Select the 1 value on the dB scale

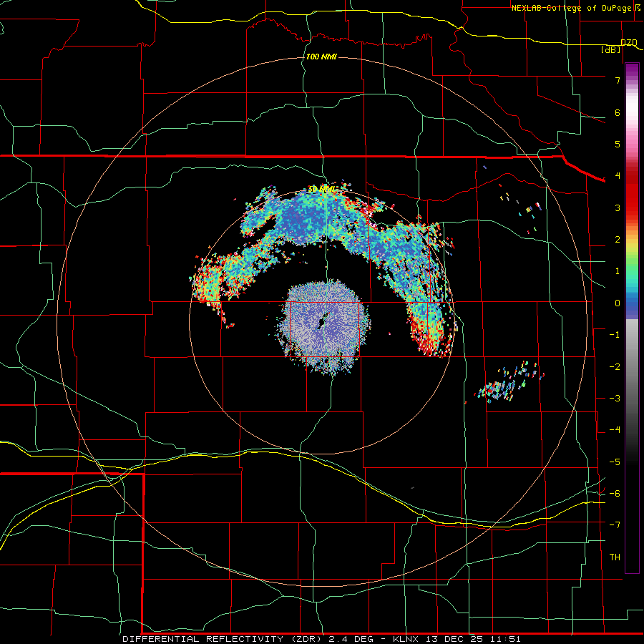(618, 271)
